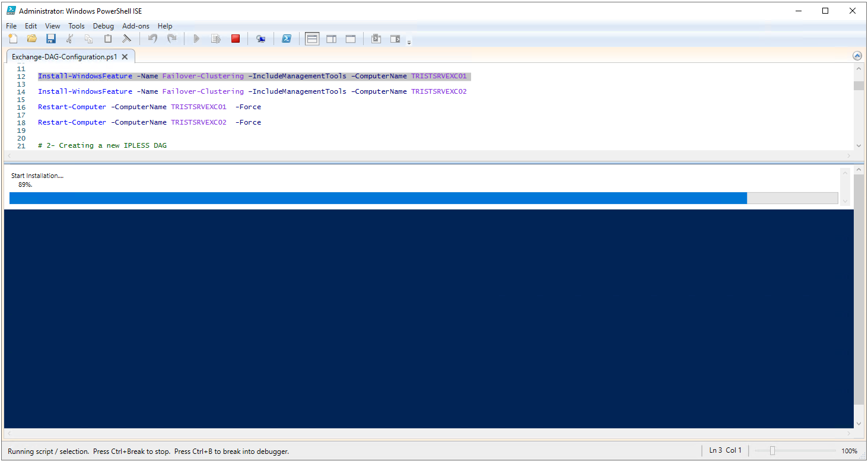Viewport: 868px width, 461px height.
Task: Place cursor on line 14 Install-WindowsFeature TRISTSRVEXC02
Action: [x=252, y=91]
